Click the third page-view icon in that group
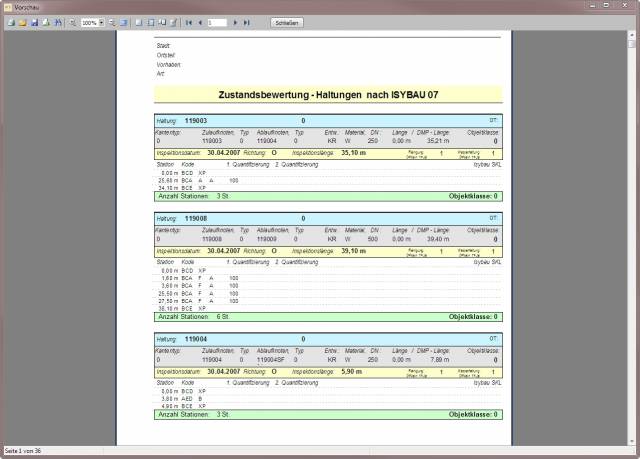This screenshot has width=640, height=459. coord(162,23)
